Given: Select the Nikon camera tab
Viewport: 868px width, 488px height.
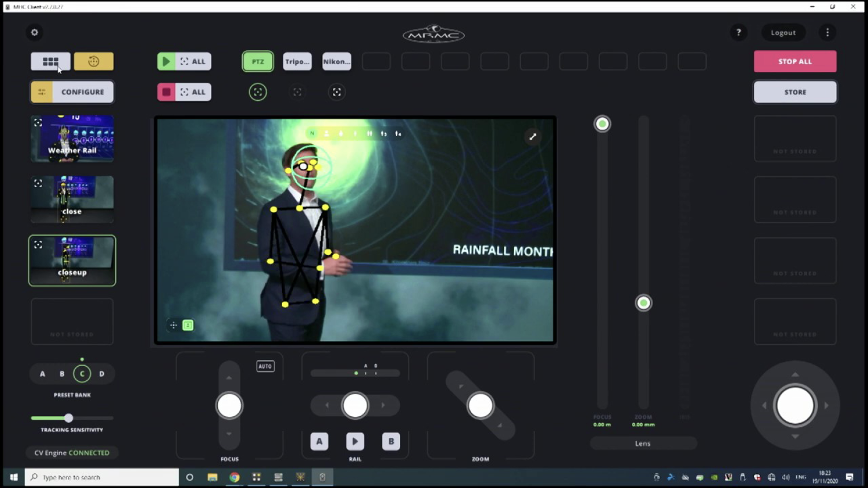Looking at the screenshot, I should coord(336,62).
